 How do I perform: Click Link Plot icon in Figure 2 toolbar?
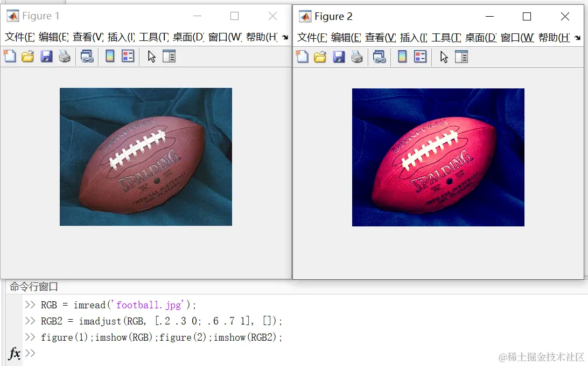coord(380,57)
